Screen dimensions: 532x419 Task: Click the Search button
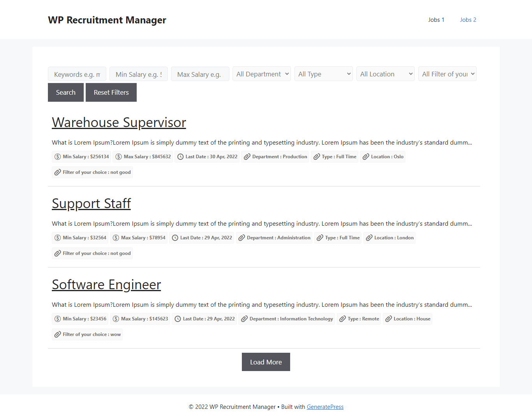[66, 92]
